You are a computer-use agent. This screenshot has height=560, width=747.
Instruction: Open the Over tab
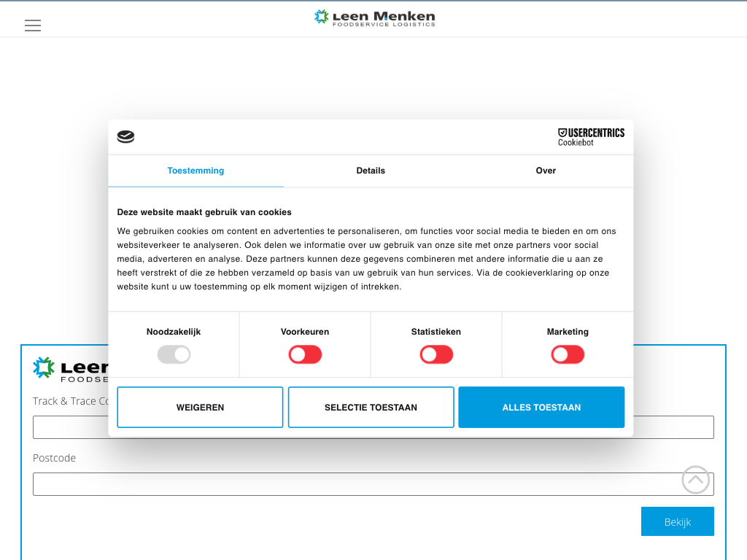click(x=546, y=171)
